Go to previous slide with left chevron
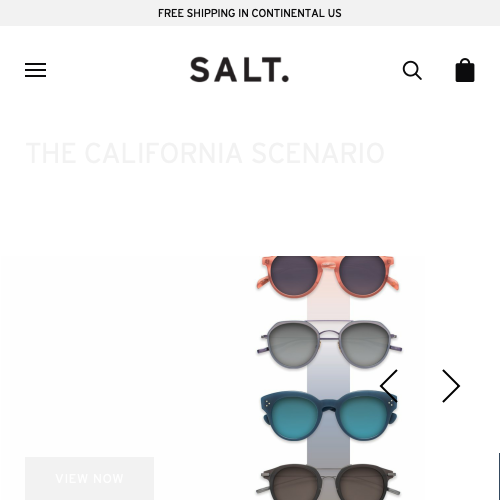This screenshot has height=500, width=500. click(x=389, y=386)
